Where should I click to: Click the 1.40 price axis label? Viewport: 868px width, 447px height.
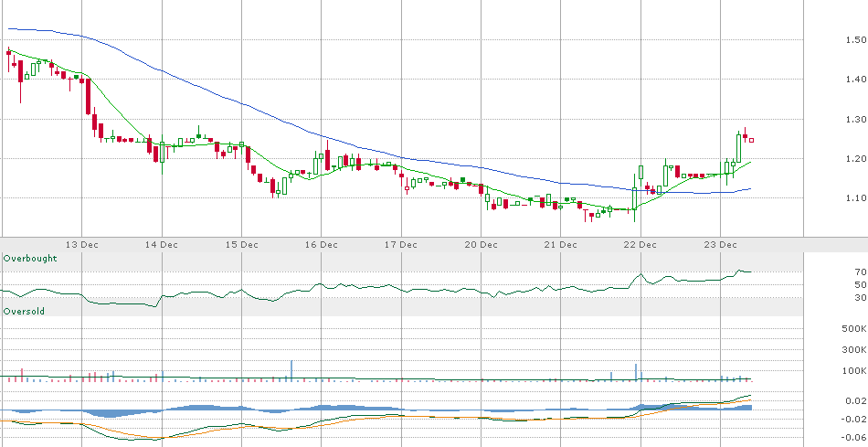(x=856, y=80)
